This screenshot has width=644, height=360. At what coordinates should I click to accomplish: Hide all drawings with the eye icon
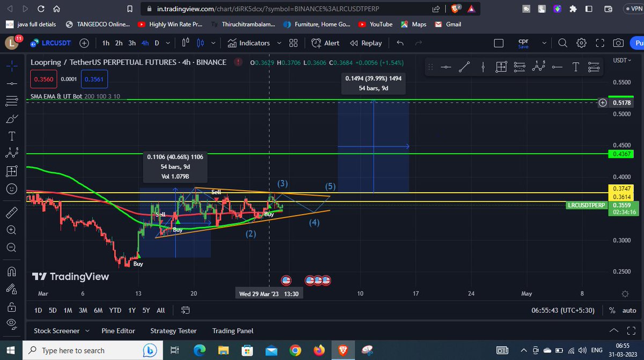pyautogui.click(x=12, y=324)
